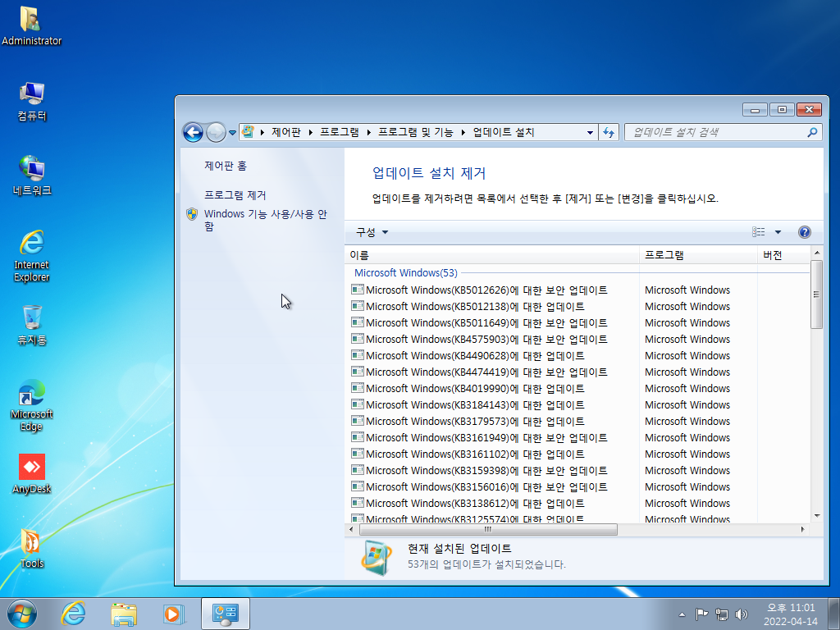Expand the view options dropdown arrow
This screenshot has width=840, height=630.
point(778,232)
